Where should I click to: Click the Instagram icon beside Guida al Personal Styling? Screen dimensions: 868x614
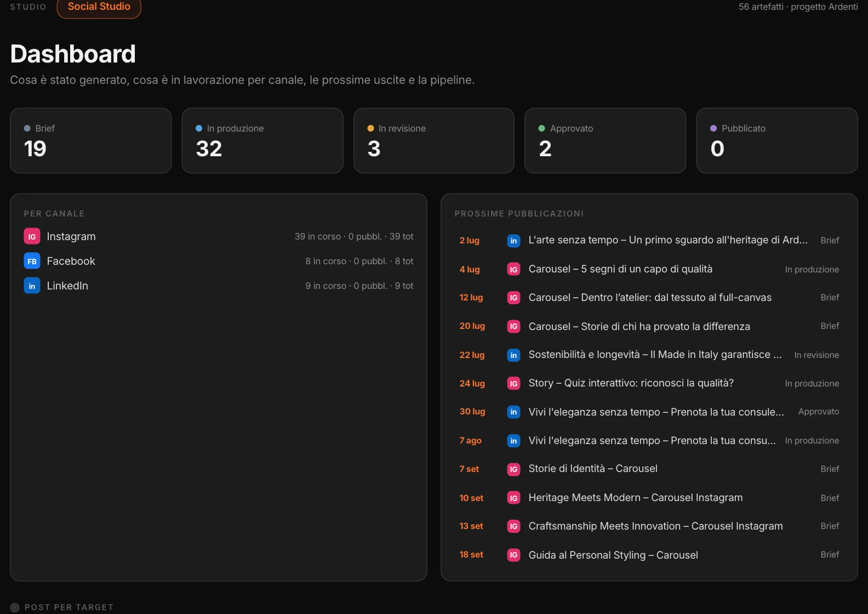pyautogui.click(x=513, y=555)
